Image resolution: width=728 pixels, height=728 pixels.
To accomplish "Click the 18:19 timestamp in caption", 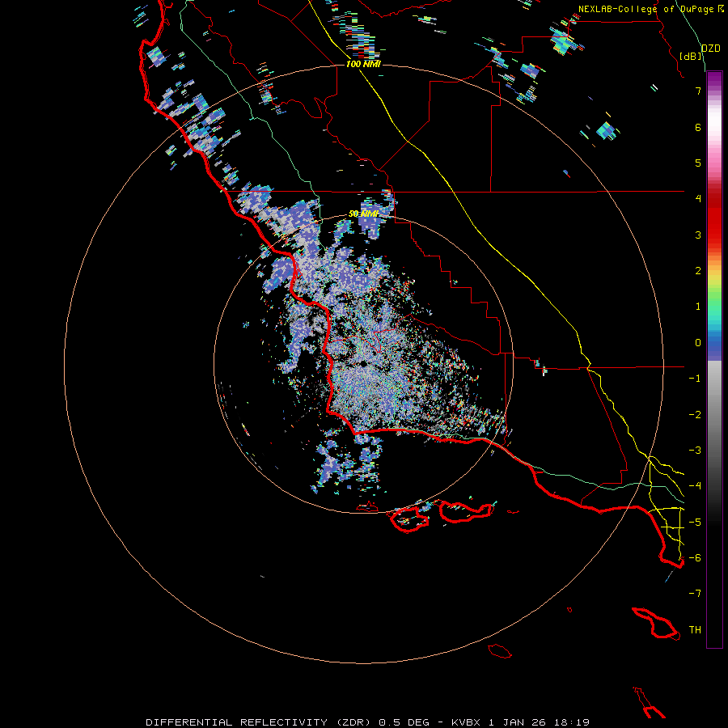I will (574, 722).
